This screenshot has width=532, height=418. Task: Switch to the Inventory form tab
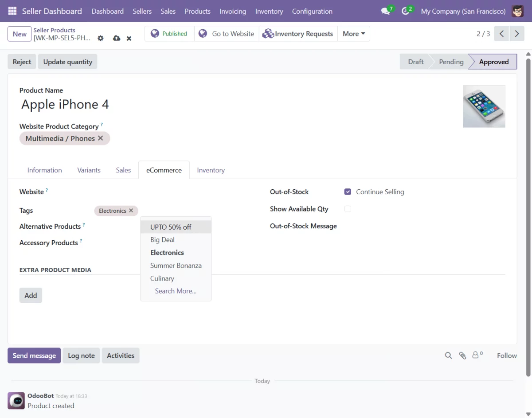(211, 170)
